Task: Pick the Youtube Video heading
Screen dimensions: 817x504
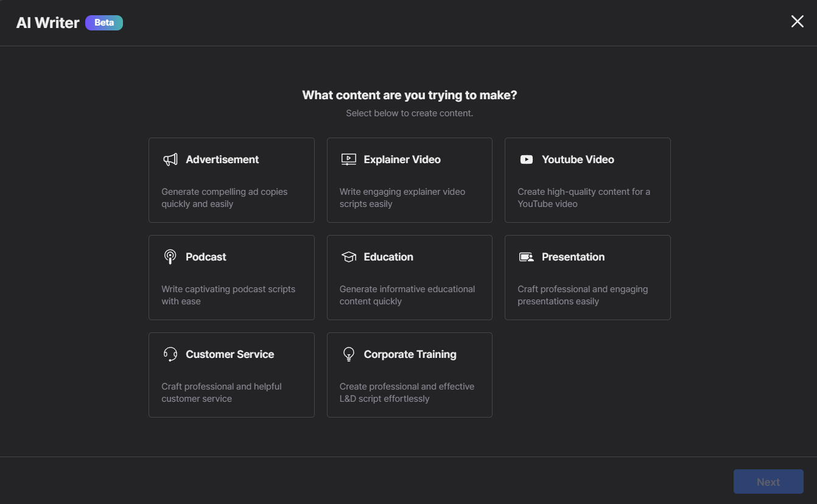Action: click(578, 159)
